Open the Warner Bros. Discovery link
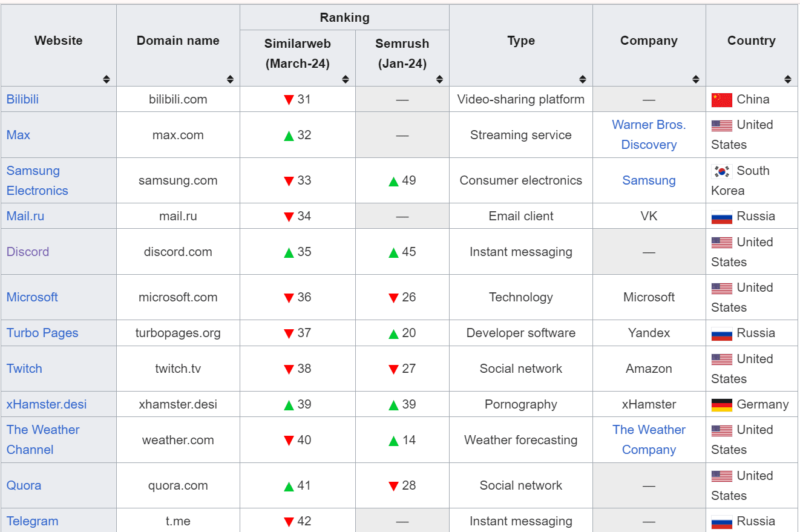The height and width of the screenshot is (532, 800). [649, 134]
